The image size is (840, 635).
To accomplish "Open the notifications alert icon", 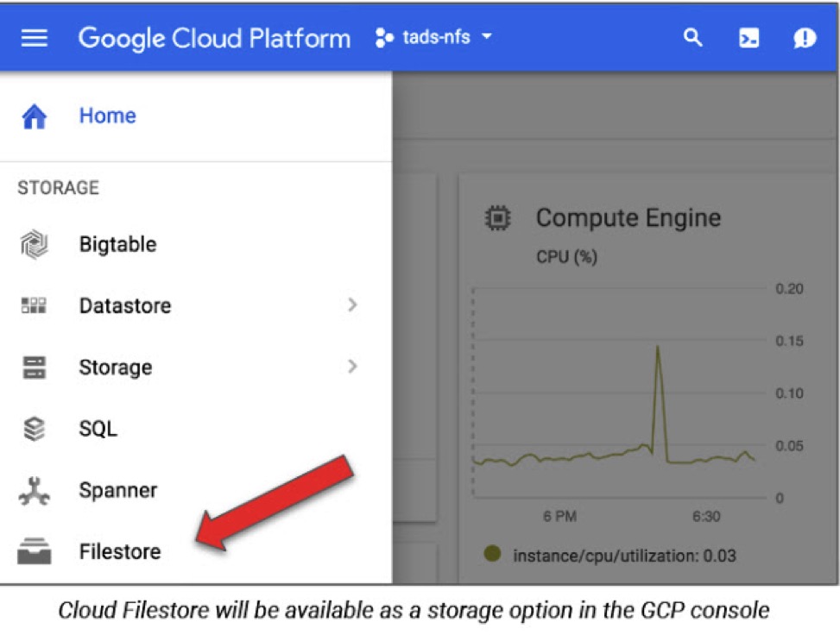I will tap(805, 38).
